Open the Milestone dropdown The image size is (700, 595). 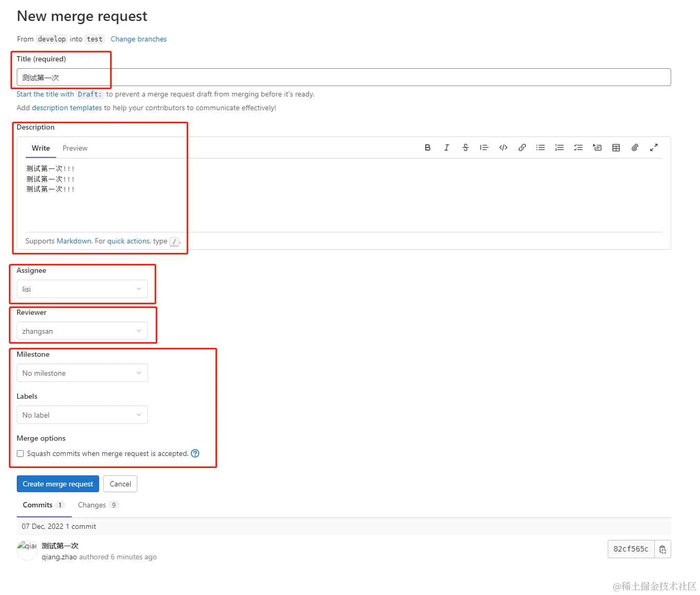point(82,373)
